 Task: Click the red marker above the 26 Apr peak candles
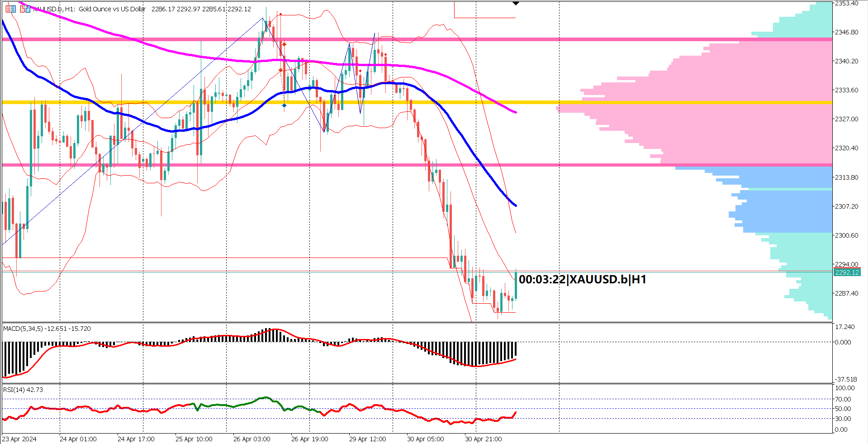(x=280, y=14)
